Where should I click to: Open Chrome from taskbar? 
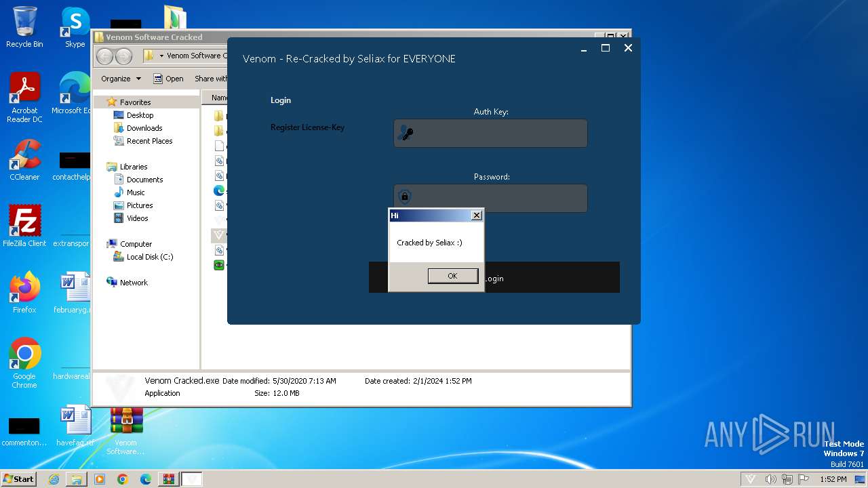123,479
